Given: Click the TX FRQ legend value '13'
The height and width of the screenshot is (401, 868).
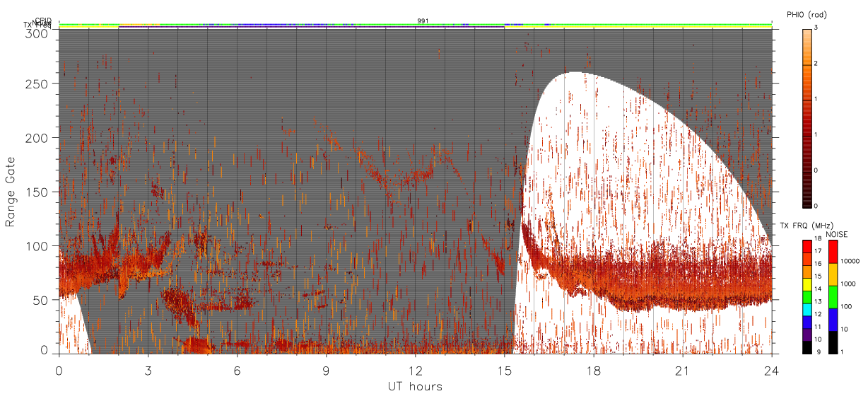Looking at the screenshot, I should click(x=818, y=301).
